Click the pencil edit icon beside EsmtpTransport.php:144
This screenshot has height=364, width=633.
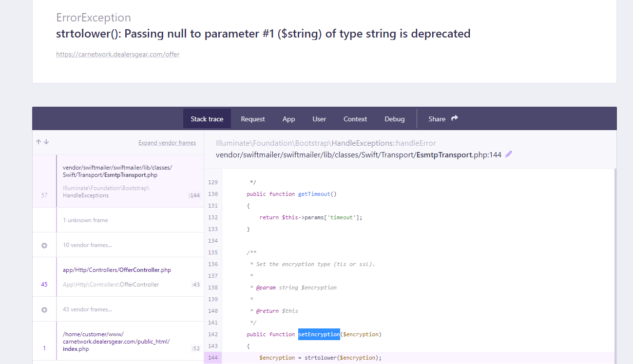[509, 154]
